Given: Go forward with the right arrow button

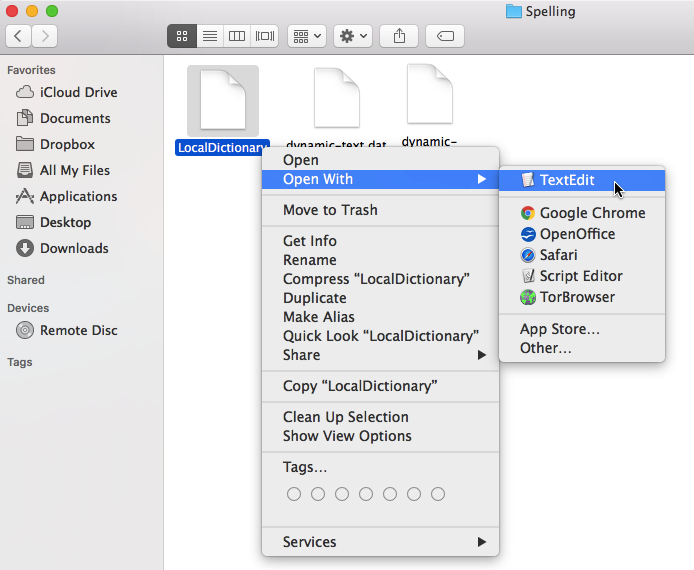Looking at the screenshot, I should 44,36.
